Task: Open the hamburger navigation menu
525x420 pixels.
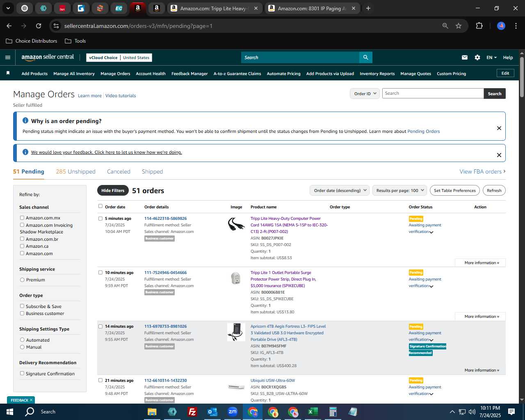Action: (x=8, y=57)
